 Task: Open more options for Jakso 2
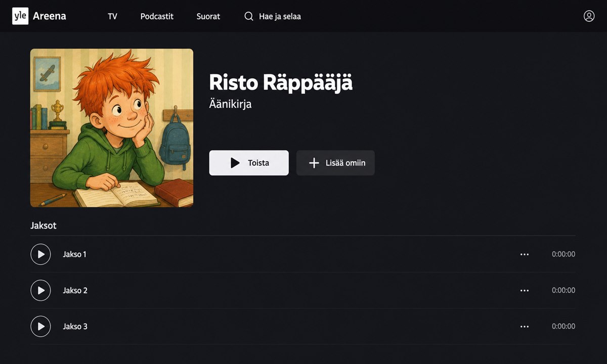pos(525,291)
